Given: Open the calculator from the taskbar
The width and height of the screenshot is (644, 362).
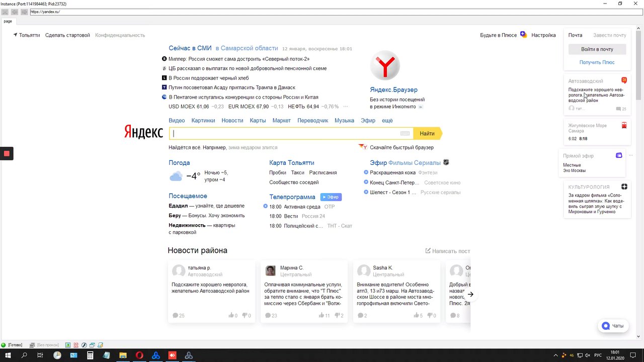Looking at the screenshot, I should [x=90, y=355].
